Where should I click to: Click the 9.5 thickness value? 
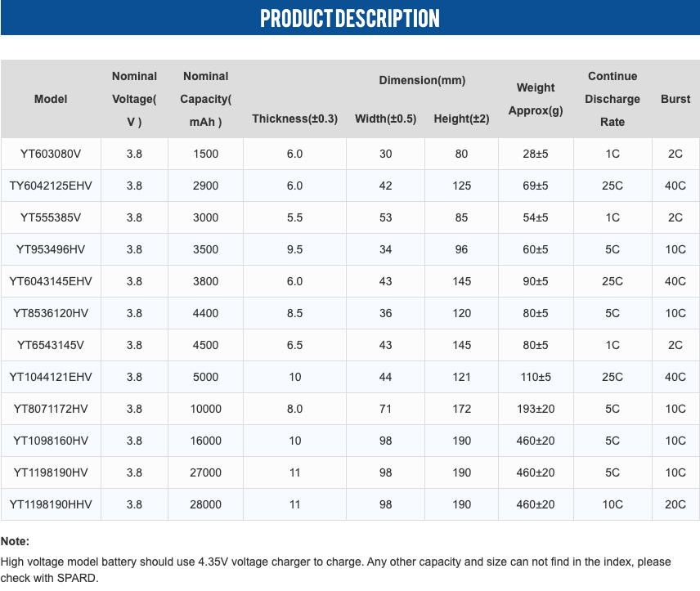pyautogui.click(x=294, y=249)
